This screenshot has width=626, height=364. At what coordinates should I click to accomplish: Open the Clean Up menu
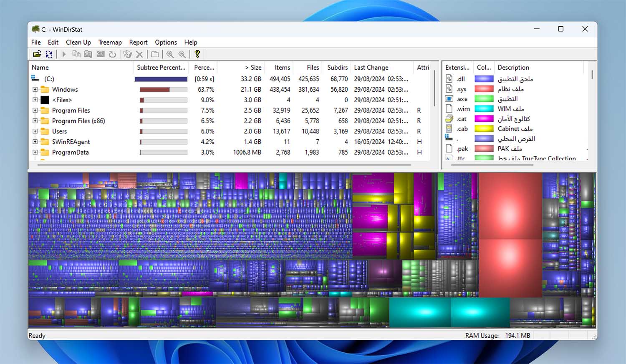pos(78,43)
